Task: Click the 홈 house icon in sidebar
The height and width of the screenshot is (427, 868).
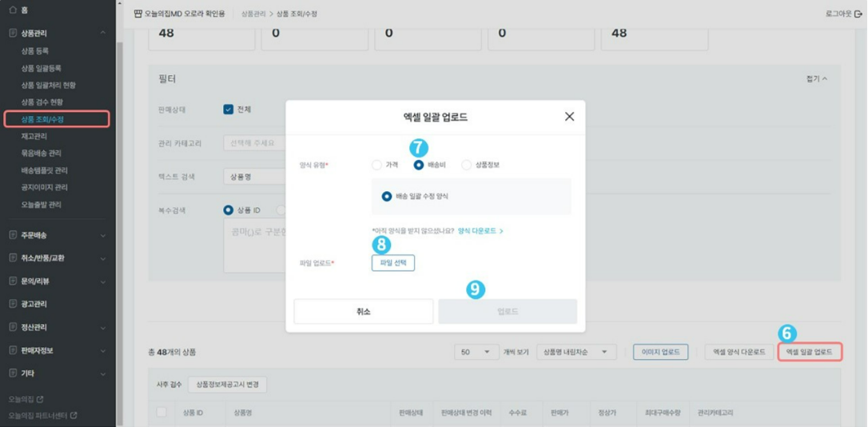Action: point(13,10)
